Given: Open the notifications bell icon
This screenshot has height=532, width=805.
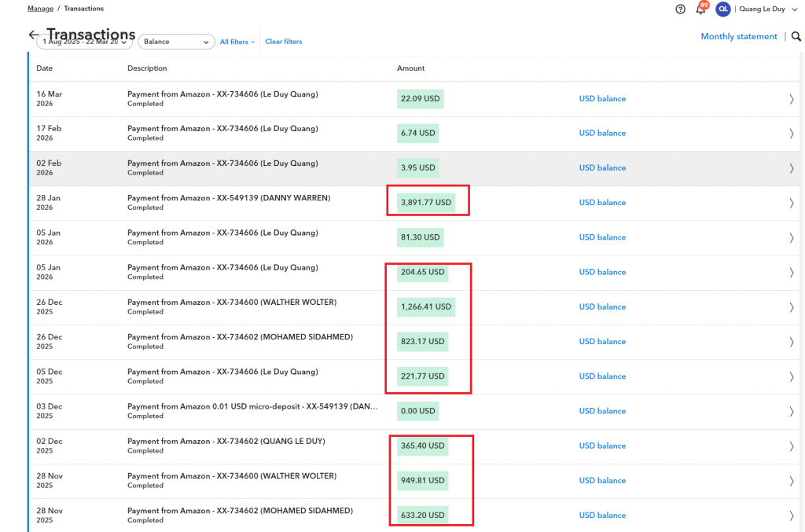Looking at the screenshot, I should (x=700, y=9).
